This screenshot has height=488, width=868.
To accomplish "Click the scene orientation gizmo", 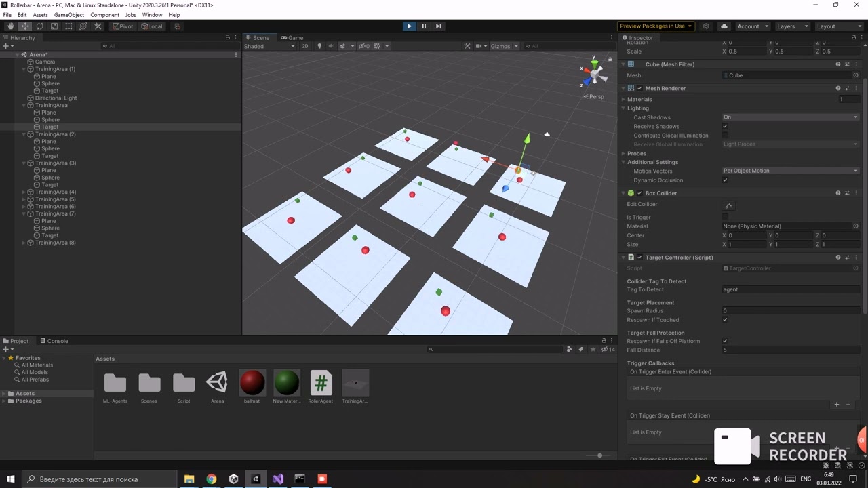I will point(594,73).
